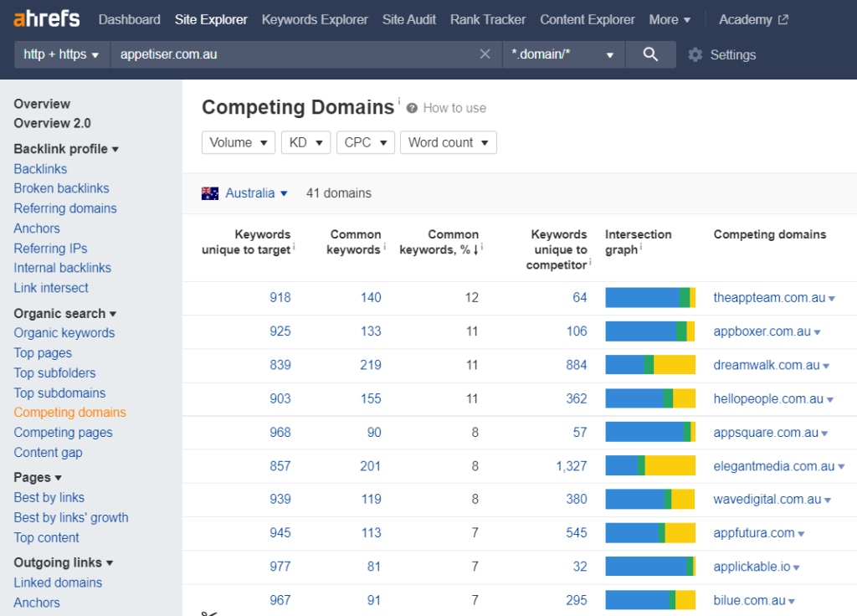857x616 pixels.
Task: Expand appboxer.com.au domain arrow
Action: point(817,332)
